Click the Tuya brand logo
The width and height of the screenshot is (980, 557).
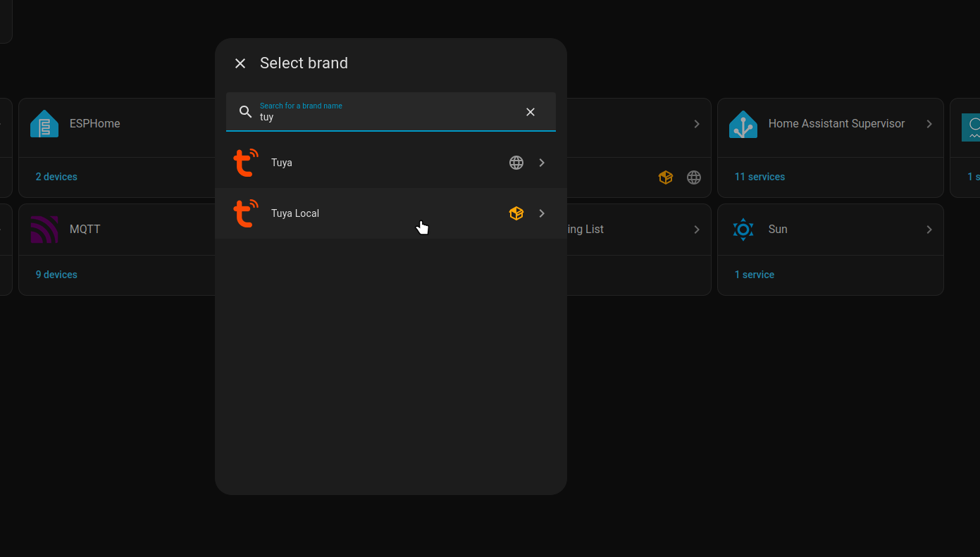click(x=245, y=163)
